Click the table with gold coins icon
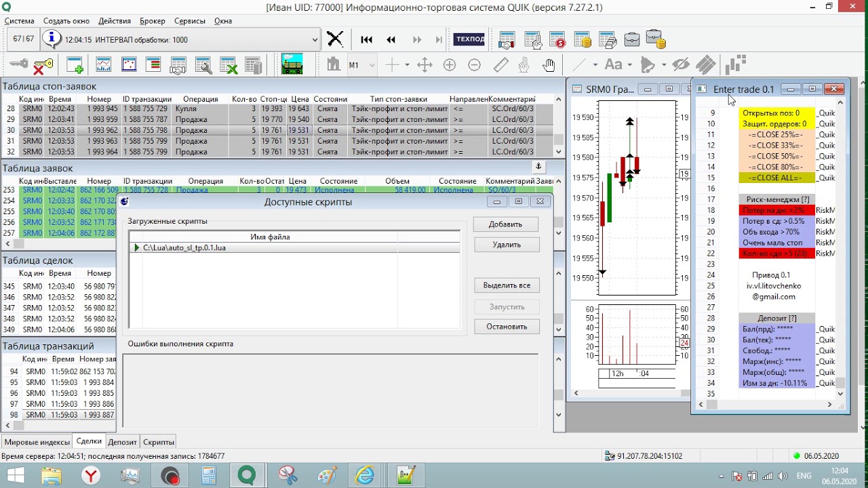This screenshot has width=868, height=488. tap(582, 39)
